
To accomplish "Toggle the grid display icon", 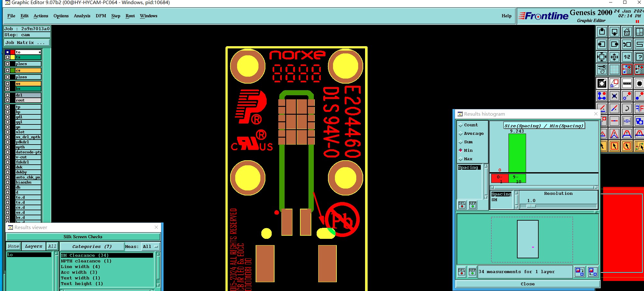I will 614,69.
